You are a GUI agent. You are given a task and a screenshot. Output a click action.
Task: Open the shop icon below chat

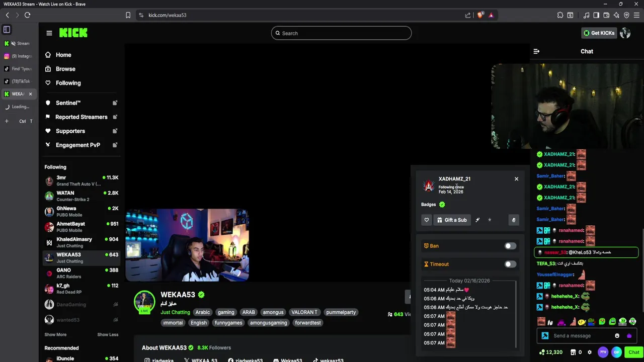pos(573,352)
